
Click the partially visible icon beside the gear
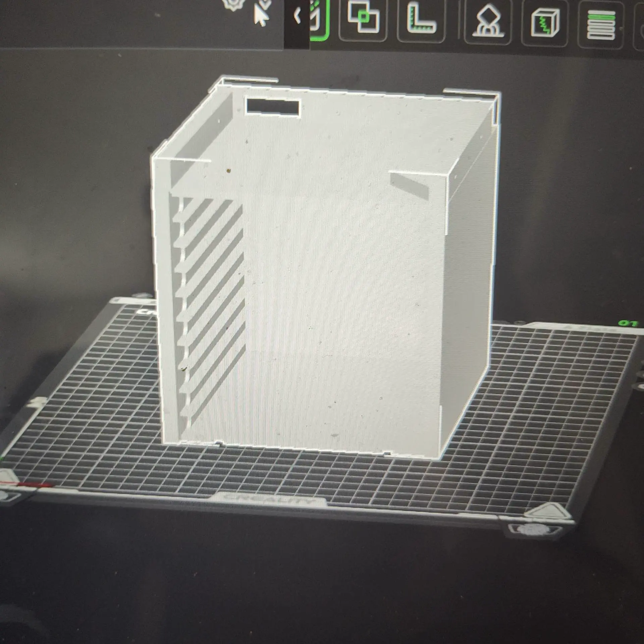pos(265,4)
